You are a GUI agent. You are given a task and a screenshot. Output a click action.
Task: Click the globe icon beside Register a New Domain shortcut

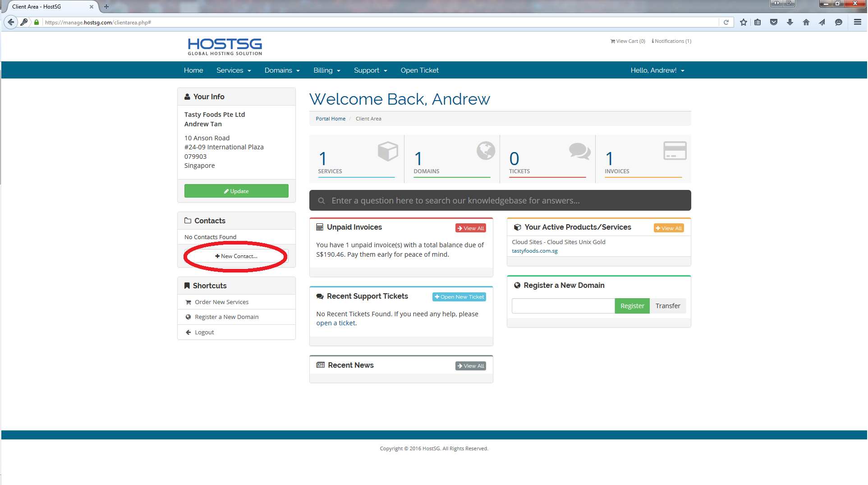pos(188,317)
